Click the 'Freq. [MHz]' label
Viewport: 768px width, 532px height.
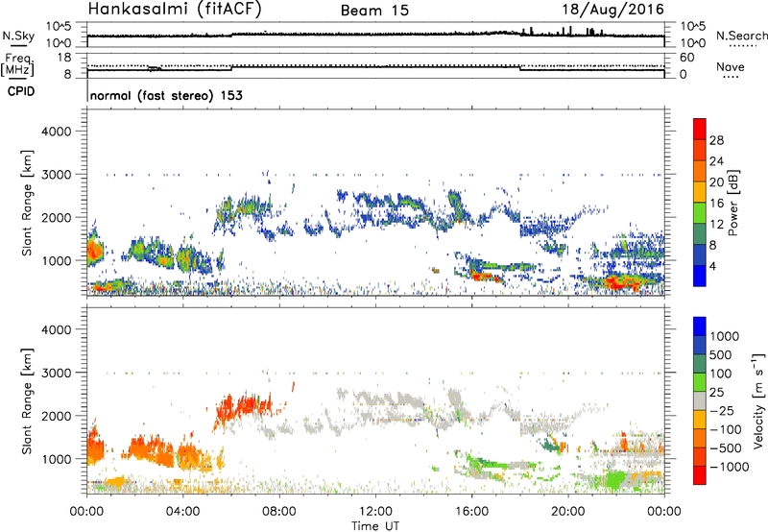pos(19,64)
